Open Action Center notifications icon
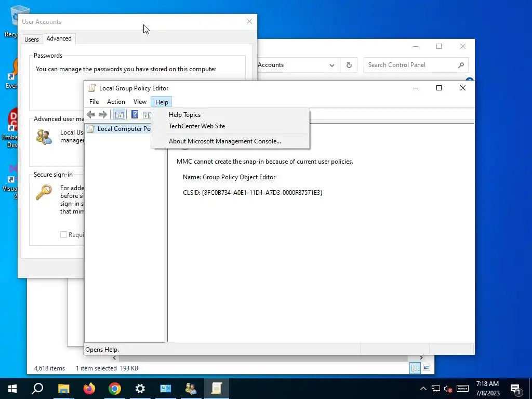The width and height of the screenshot is (532, 399). pos(515,389)
